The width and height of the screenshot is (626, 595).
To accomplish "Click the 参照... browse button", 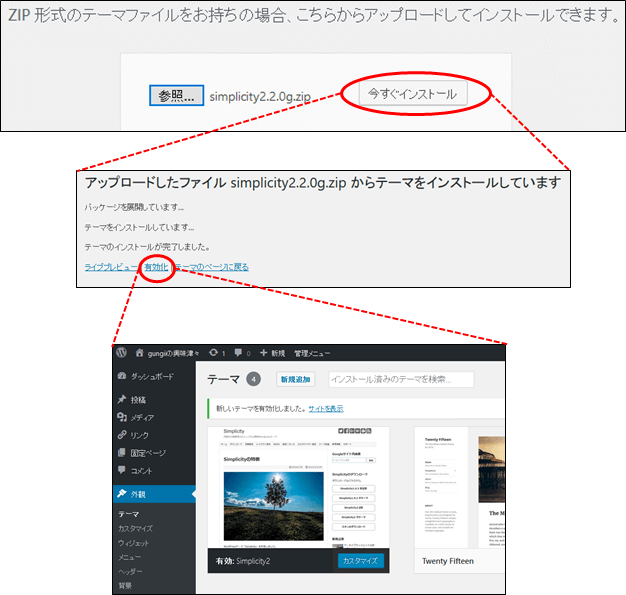I will pos(176,95).
